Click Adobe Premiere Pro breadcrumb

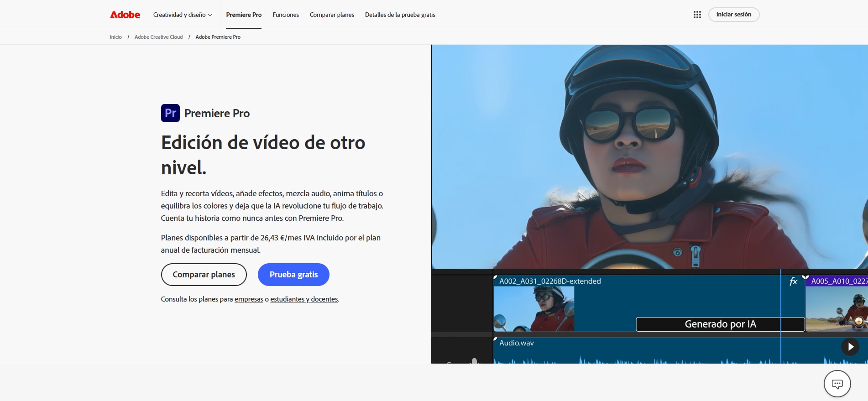[x=218, y=37]
